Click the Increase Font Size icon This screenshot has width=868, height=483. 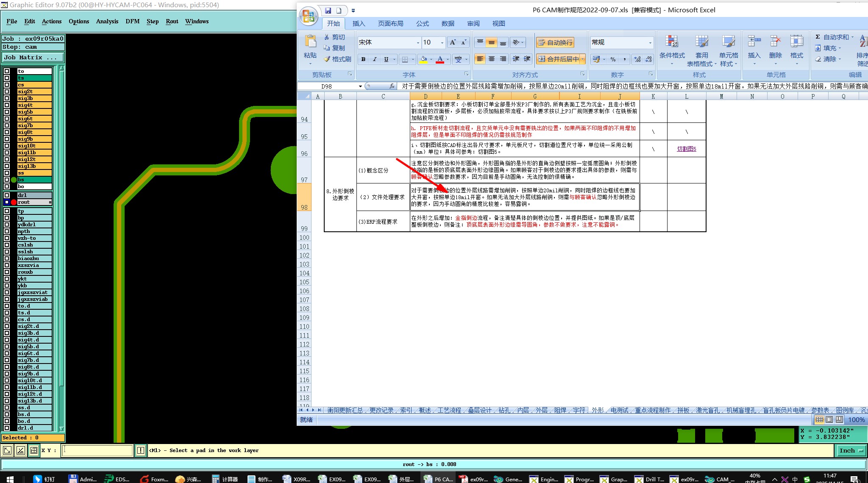(453, 42)
